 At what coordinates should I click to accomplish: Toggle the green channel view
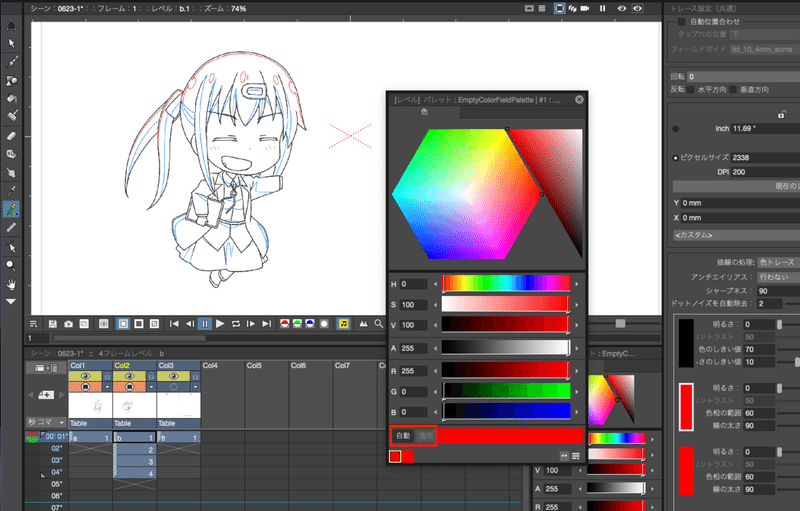297,324
